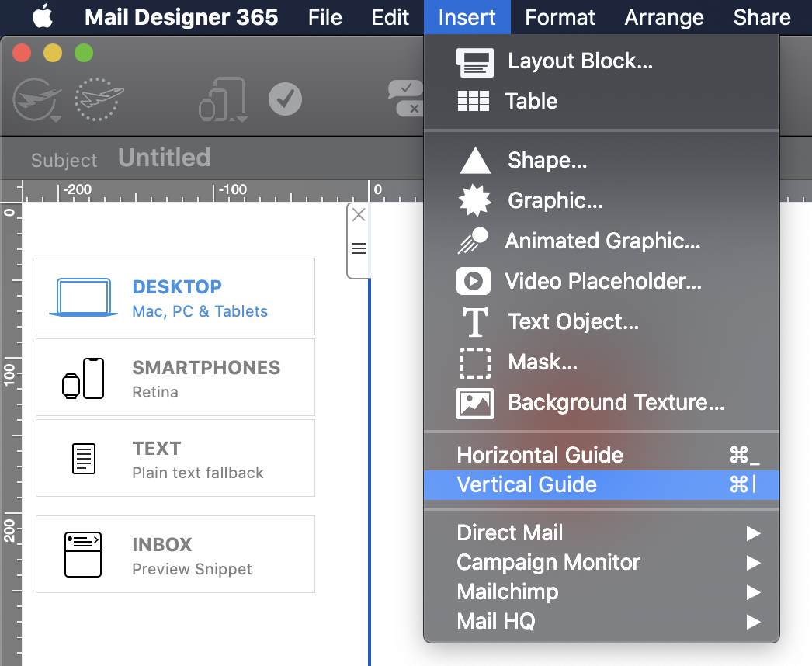The width and height of the screenshot is (812, 666).
Task: Choose Background Texture from Insert menu
Action: click(601, 402)
